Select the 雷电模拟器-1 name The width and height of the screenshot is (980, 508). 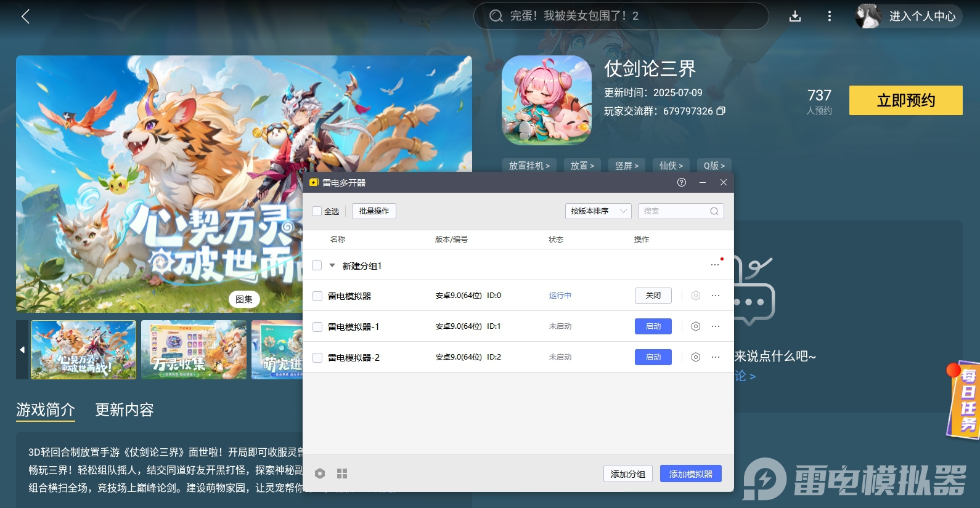(x=354, y=327)
